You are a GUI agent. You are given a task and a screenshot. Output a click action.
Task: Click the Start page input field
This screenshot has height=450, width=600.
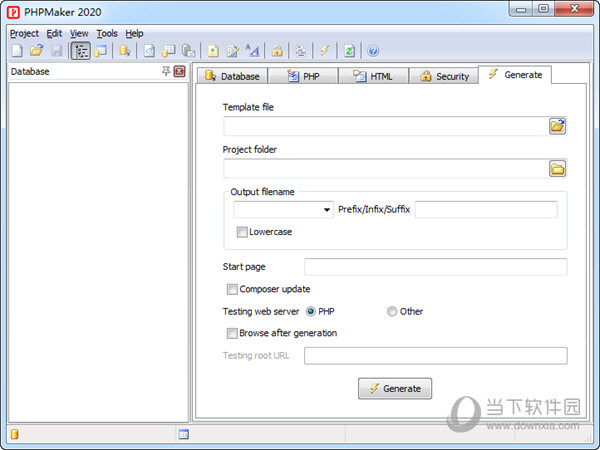[x=435, y=267]
